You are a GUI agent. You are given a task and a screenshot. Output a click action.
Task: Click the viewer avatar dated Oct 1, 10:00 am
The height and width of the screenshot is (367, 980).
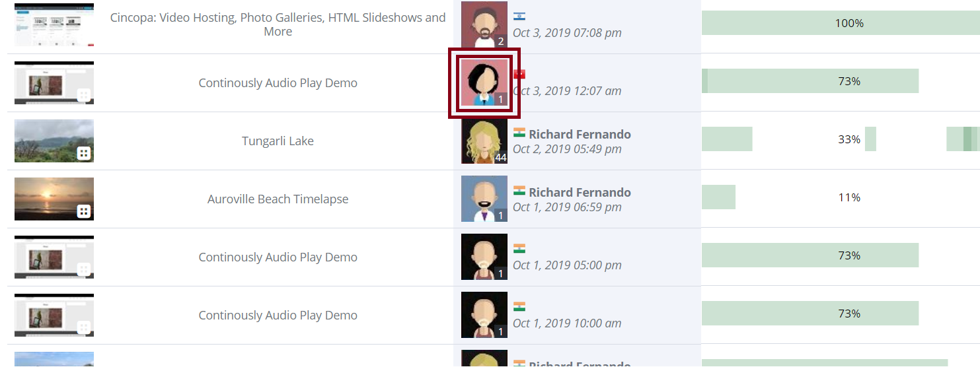[x=484, y=315]
